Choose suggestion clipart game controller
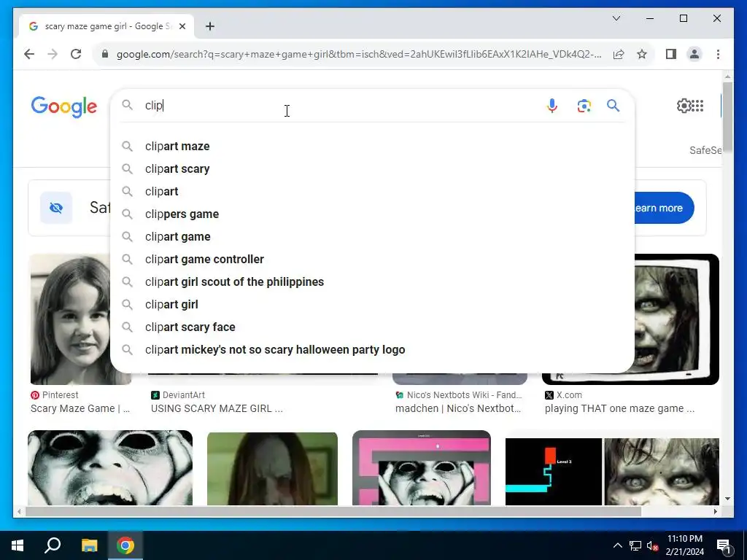The width and height of the screenshot is (747, 560). point(372,259)
